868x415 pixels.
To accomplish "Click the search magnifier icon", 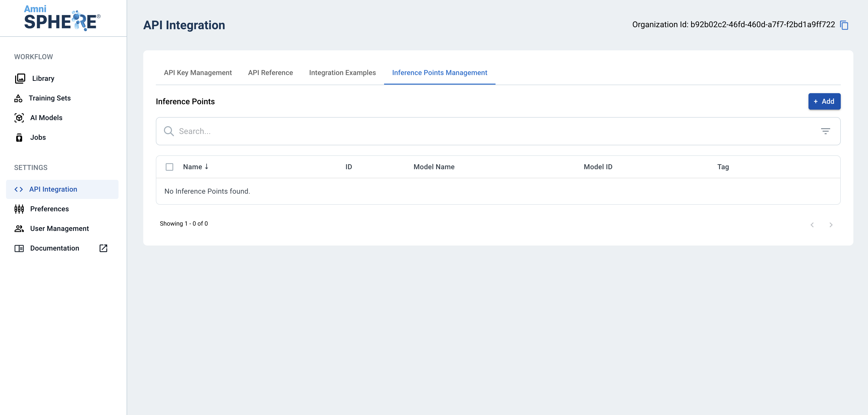I will (x=168, y=131).
